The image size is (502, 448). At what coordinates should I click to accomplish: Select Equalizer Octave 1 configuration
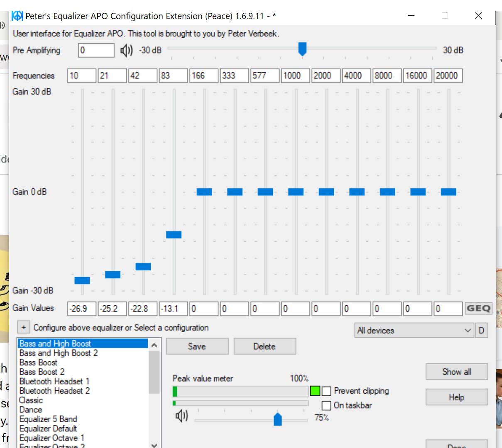(83, 438)
